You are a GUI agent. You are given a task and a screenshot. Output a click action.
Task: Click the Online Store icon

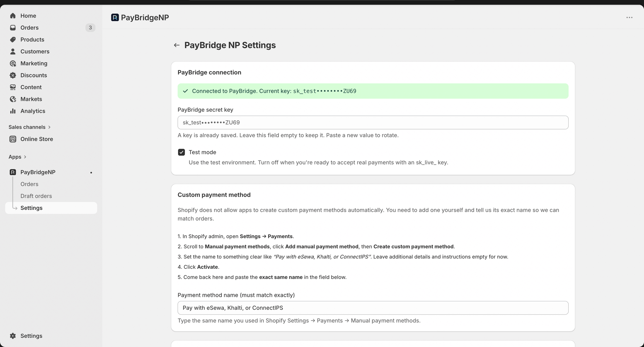click(x=13, y=139)
